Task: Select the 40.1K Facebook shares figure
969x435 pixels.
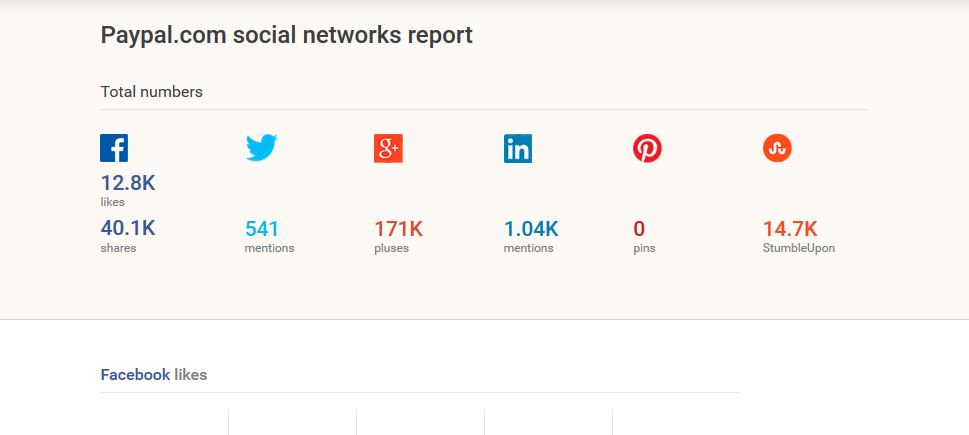Action: click(128, 228)
